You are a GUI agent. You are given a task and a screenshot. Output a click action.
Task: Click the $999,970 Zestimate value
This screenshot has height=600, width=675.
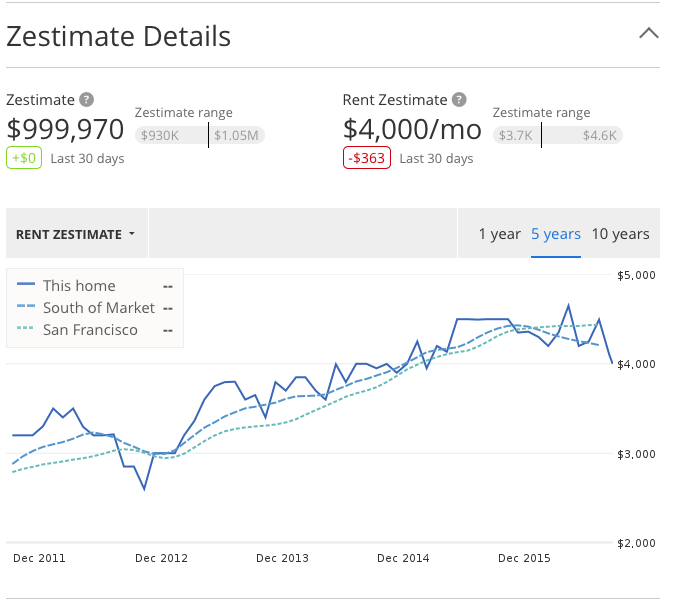[x=65, y=129]
